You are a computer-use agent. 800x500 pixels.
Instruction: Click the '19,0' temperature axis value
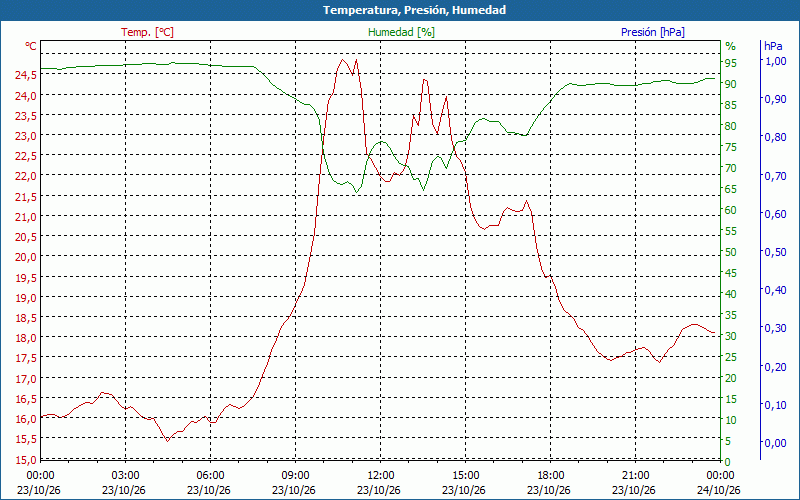(x=26, y=297)
